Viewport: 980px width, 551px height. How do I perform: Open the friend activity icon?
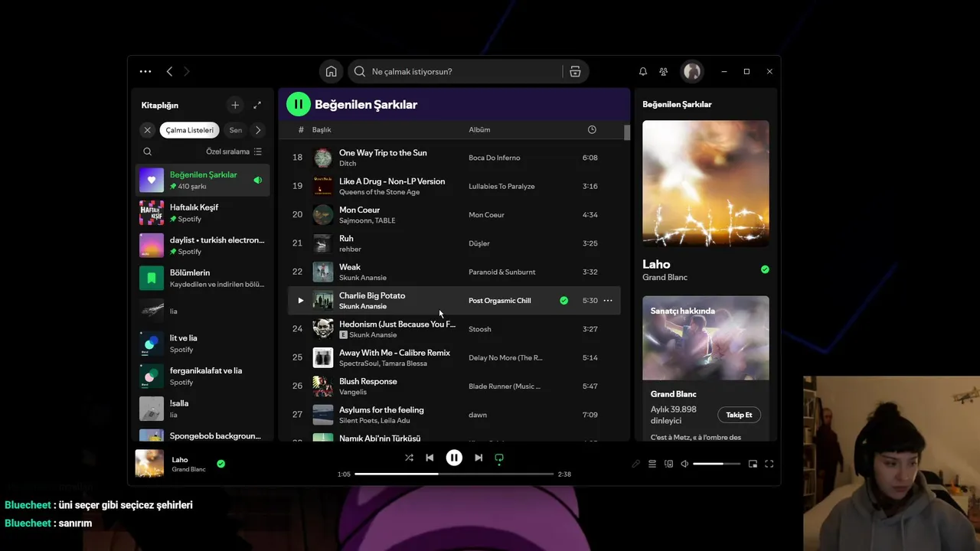[x=664, y=71]
